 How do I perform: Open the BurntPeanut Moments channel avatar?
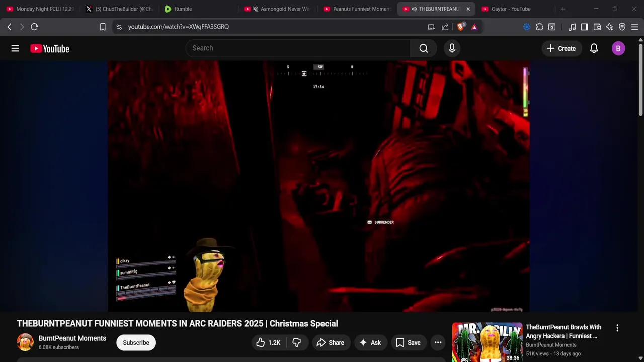[25, 342]
